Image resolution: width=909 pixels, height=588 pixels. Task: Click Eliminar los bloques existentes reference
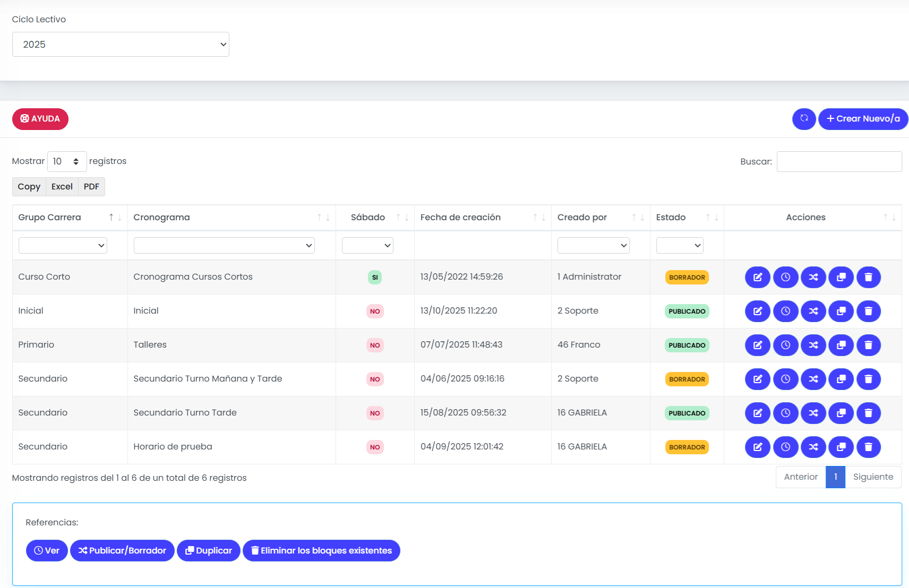coord(321,551)
